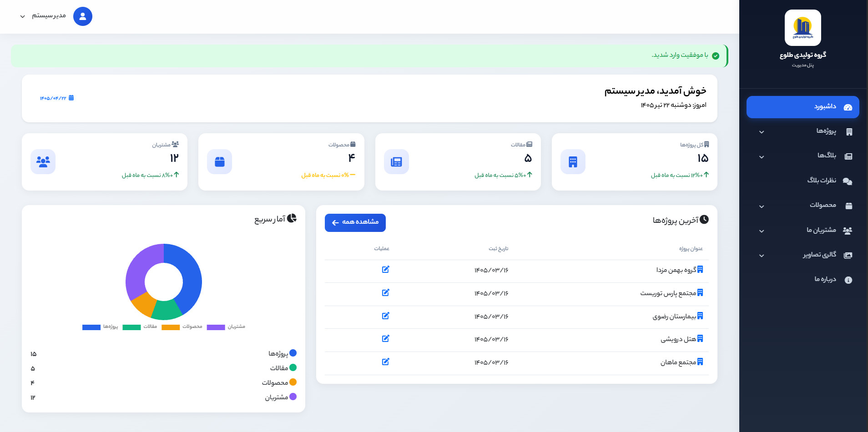Click the large building icon in کل پروژه‌ها card
This screenshot has width=868, height=432.
coord(573,162)
